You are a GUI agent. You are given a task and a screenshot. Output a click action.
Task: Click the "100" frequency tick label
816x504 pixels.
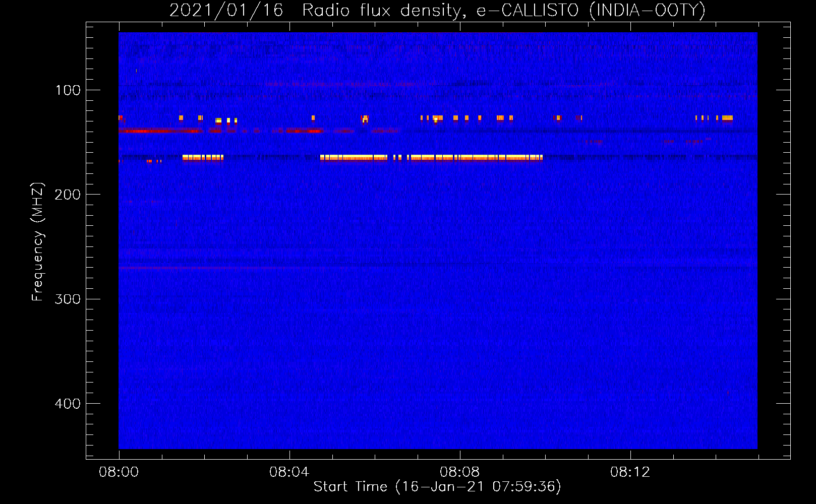(x=68, y=90)
